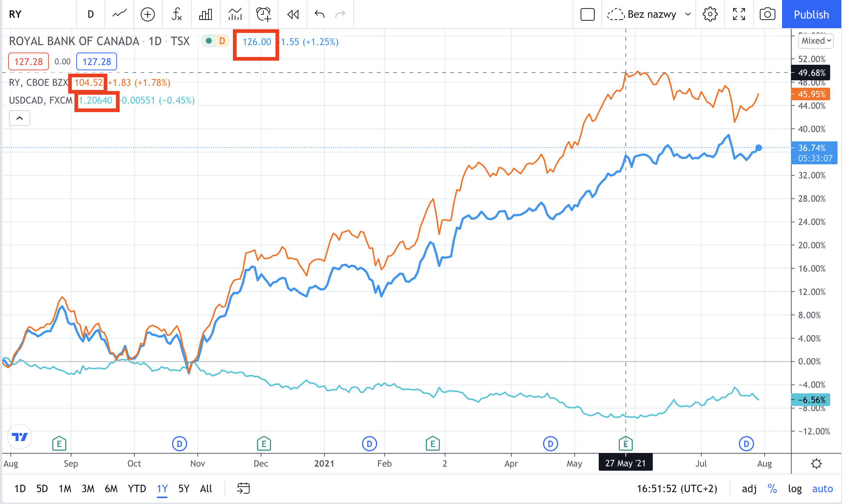Open the go-to-date dialog

point(243,488)
